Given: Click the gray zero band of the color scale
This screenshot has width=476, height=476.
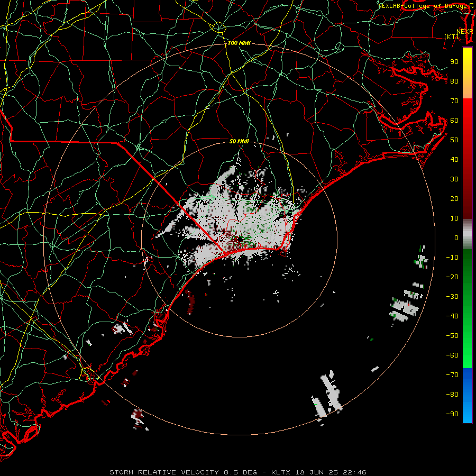Looking at the screenshot, I should 467,234.
